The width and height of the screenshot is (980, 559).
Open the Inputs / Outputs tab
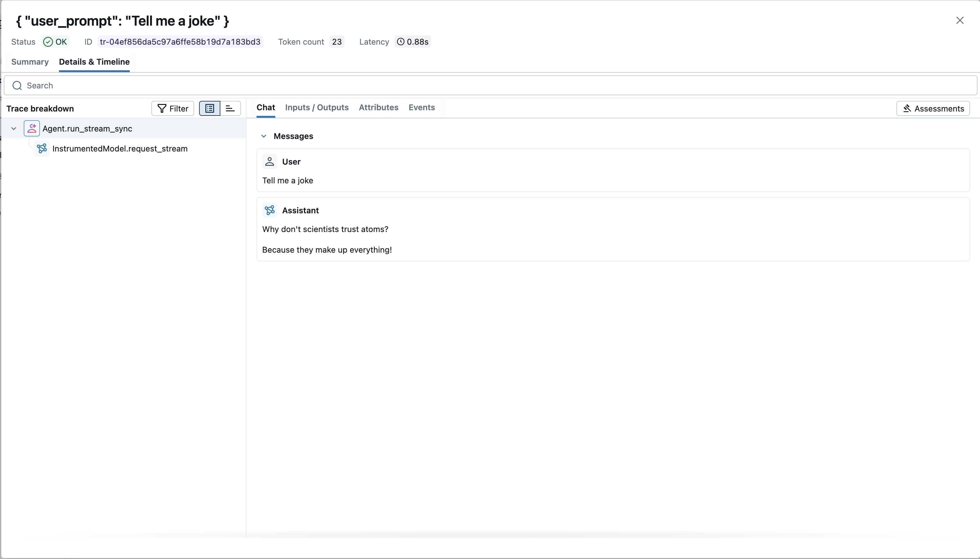pyautogui.click(x=316, y=107)
